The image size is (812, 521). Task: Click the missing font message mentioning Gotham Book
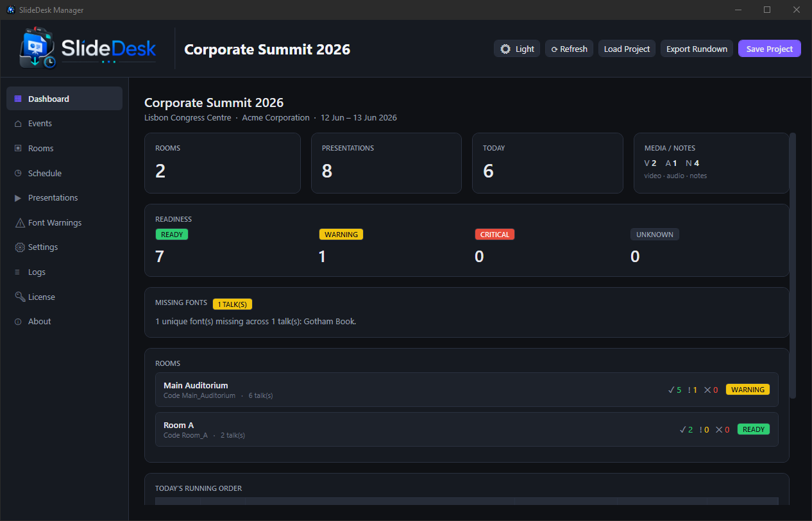(x=256, y=322)
